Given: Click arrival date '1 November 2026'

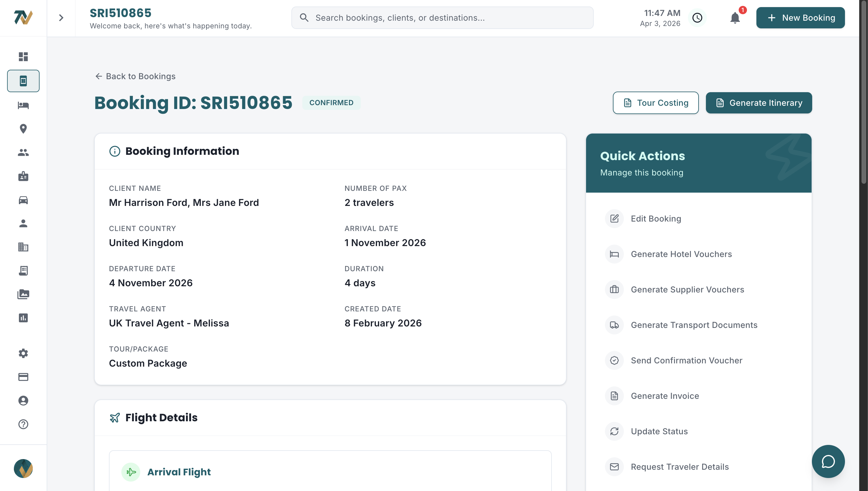Looking at the screenshot, I should point(385,243).
